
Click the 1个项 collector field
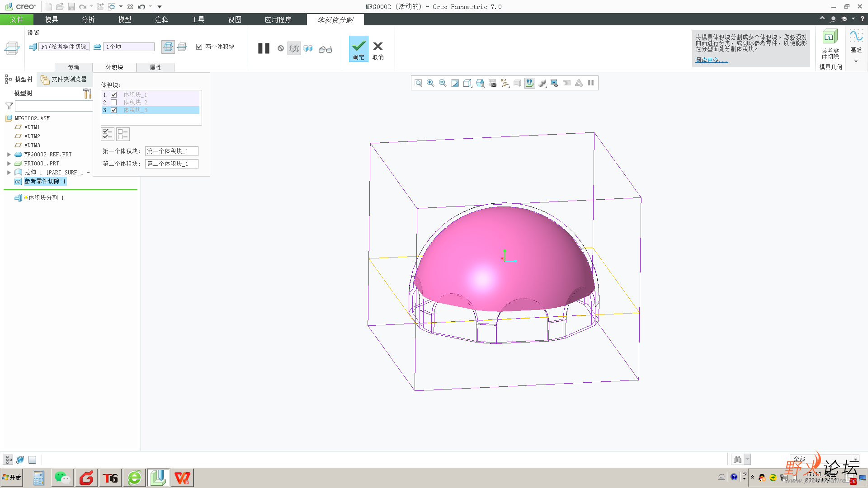click(x=129, y=47)
